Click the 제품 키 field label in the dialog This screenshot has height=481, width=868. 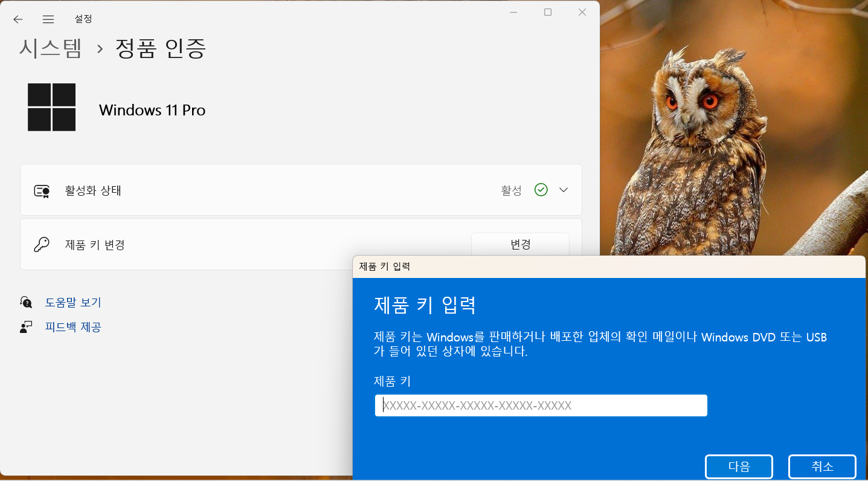[392, 381]
